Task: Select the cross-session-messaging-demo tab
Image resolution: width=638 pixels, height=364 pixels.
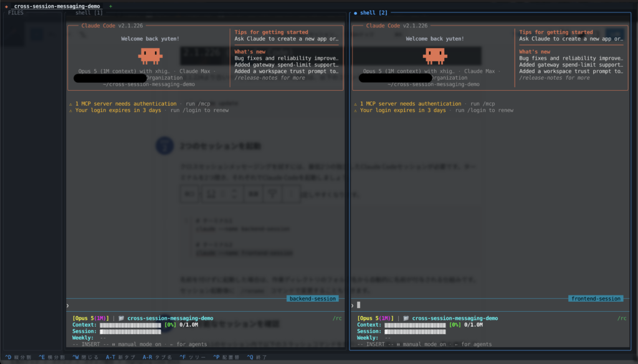Action: pos(57,6)
